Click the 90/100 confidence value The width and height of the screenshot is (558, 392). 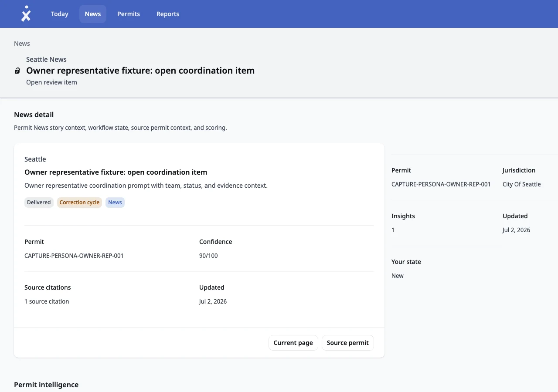(x=208, y=256)
